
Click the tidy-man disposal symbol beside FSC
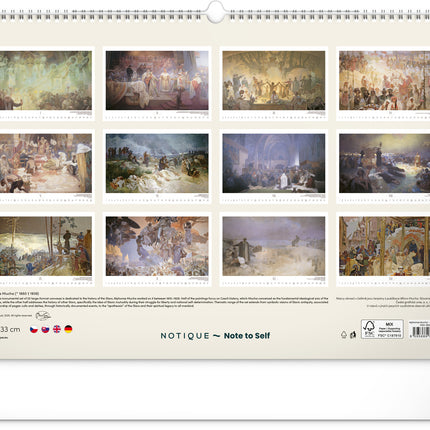click(353, 334)
